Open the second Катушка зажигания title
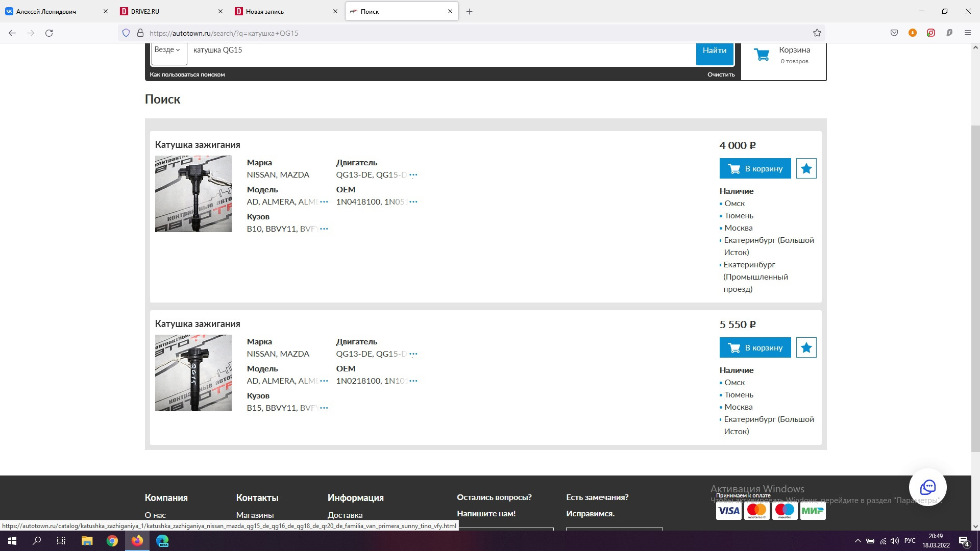 198,324
